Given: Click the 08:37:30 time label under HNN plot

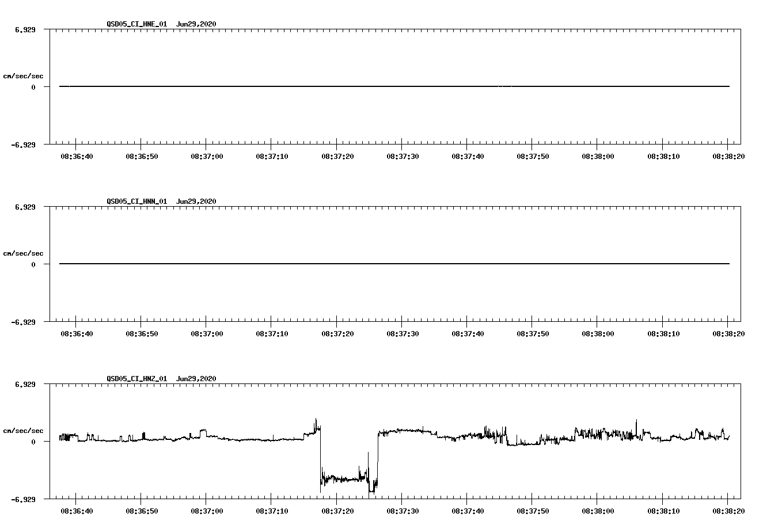Looking at the screenshot, I should (403, 334).
